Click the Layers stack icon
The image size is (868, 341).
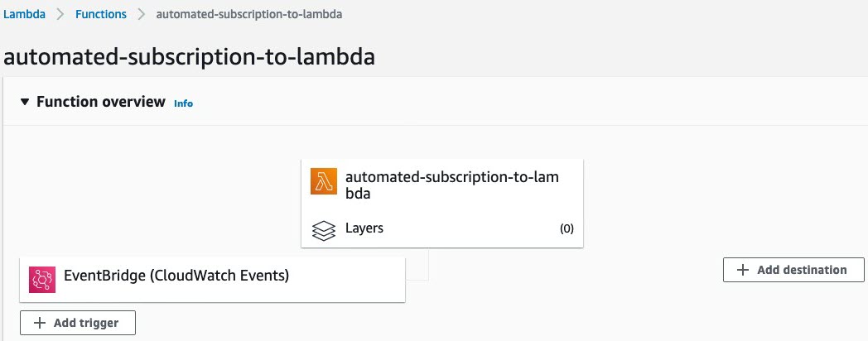pyautogui.click(x=324, y=231)
